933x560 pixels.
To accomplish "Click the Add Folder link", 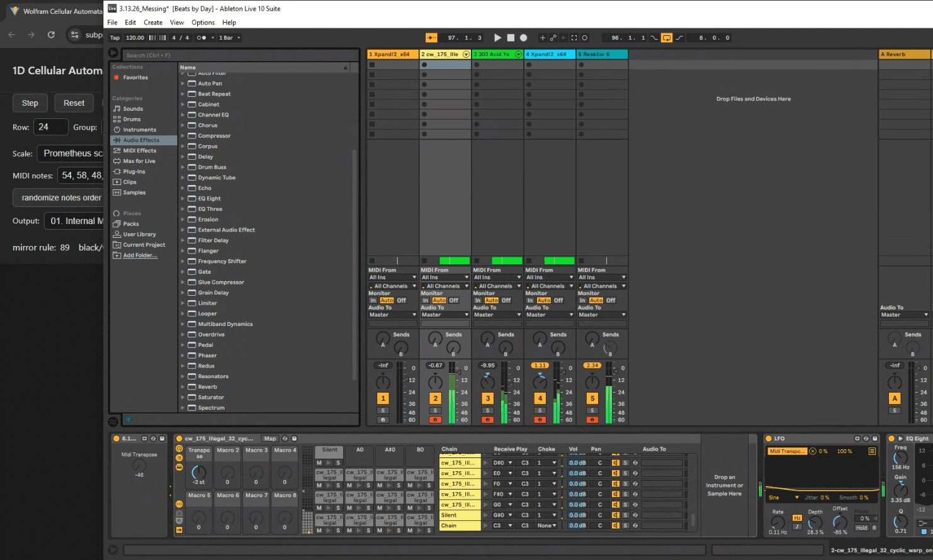I will click(140, 255).
